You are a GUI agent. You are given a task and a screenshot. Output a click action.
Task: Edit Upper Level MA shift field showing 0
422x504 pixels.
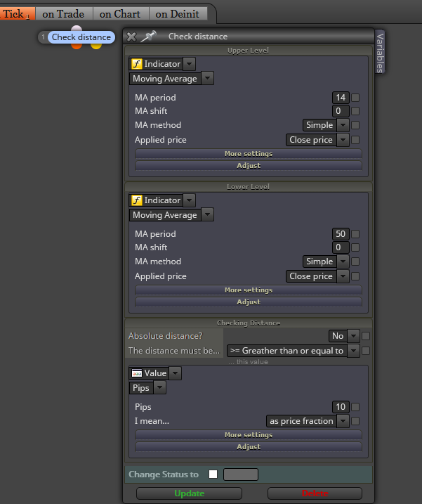click(x=341, y=111)
